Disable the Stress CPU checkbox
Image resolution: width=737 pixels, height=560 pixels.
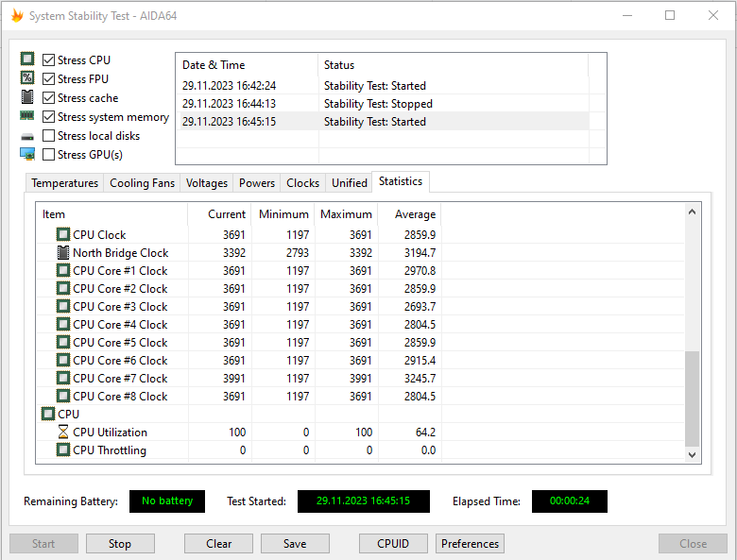pos(48,59)
